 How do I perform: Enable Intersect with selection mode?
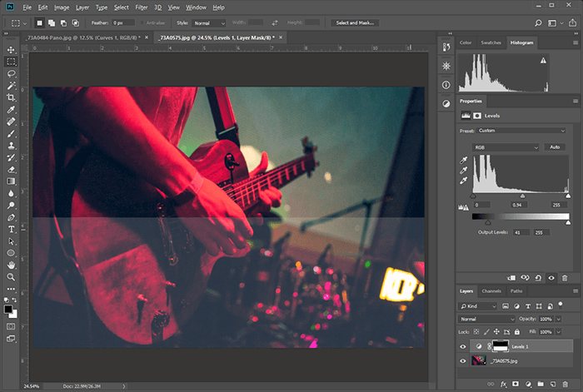76,23
